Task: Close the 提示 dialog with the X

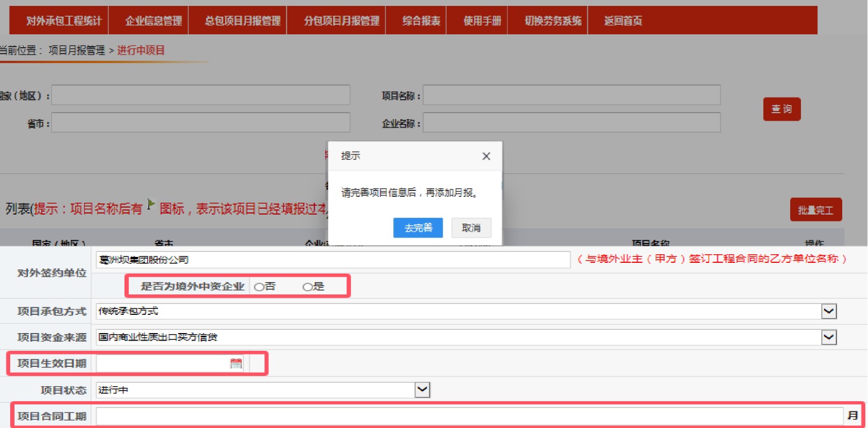Action: click(486, 156)
